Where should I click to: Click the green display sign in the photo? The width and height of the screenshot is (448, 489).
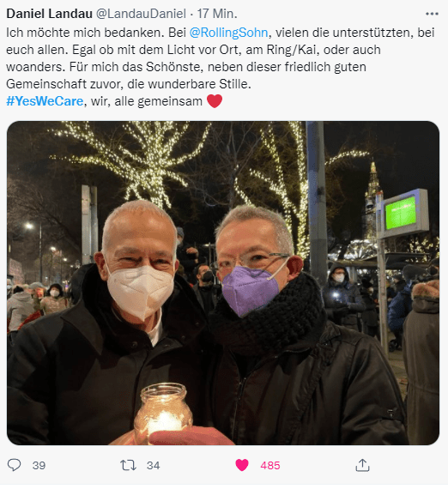[401, 213]
